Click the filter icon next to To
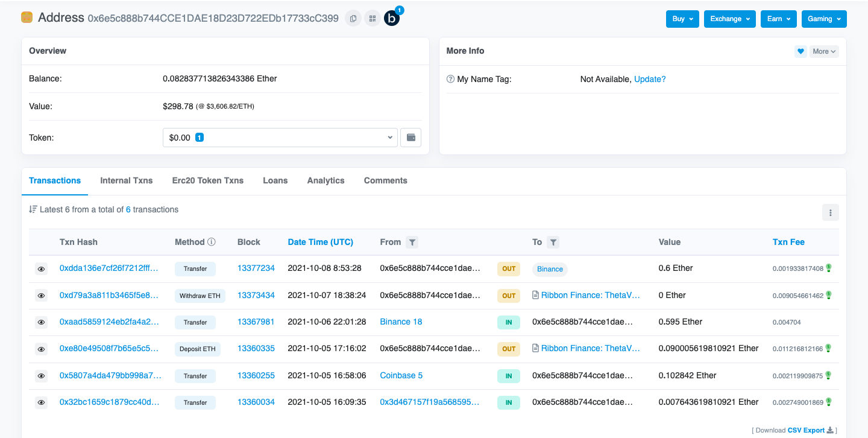This screenshot has height=438, width=868. tap(553, 243)
